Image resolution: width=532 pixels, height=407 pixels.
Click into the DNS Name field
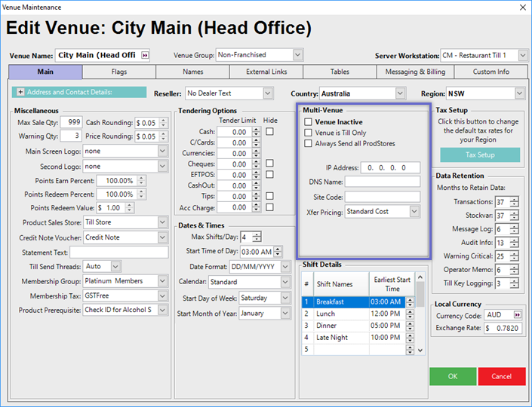[383, 182]
